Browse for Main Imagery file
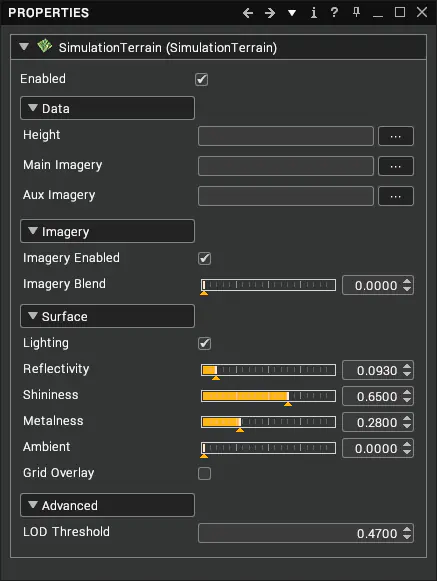 [395, 166]
